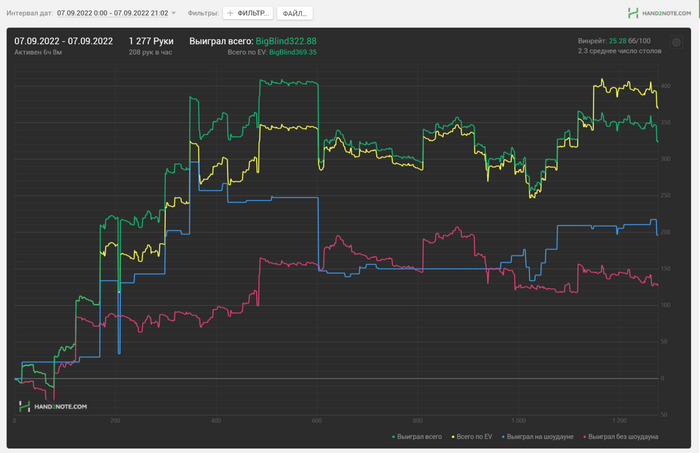Screen dimensions: 700x453
Task: Click the x-axis label 600
Action: click(x=317, y=420)
